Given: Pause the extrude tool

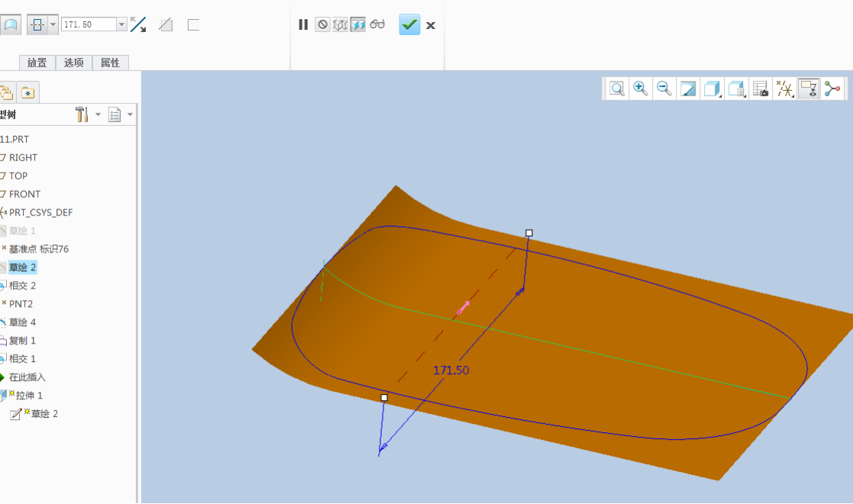Looking at the screenshot, I should click(303, 24).
